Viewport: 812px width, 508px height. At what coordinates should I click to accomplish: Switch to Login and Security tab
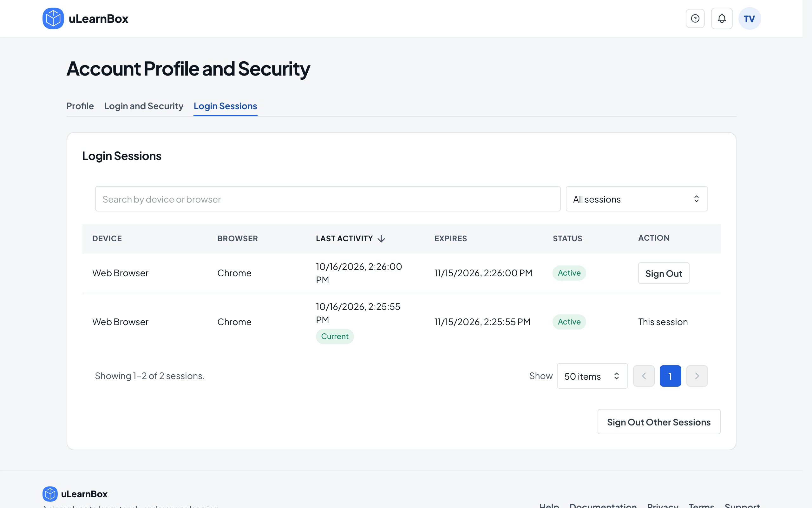click(x=144, y=106)
